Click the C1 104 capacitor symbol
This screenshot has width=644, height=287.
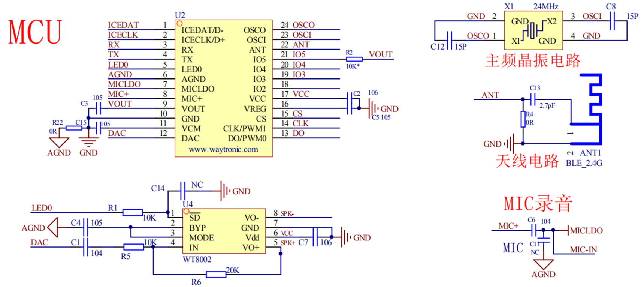click(x=85, y=247)
